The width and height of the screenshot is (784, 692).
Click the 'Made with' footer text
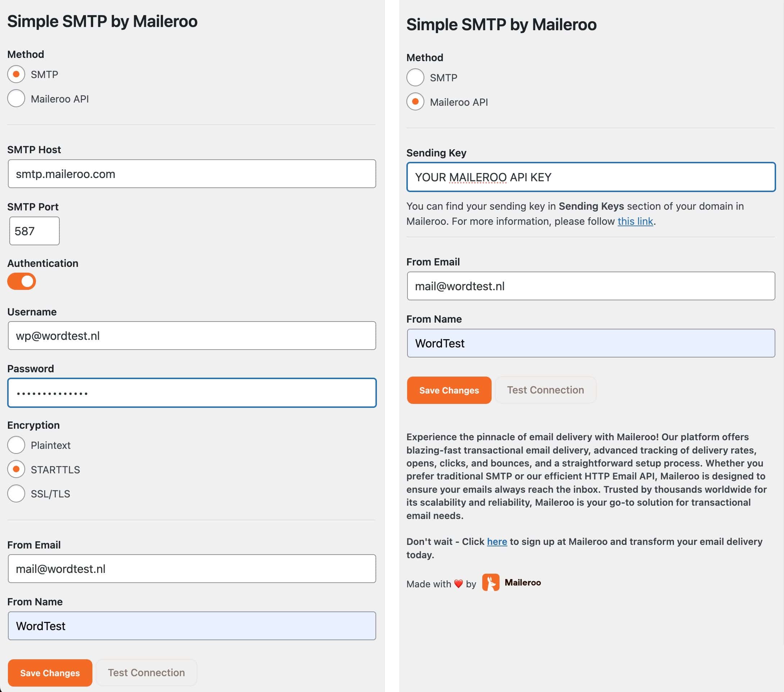428,584
